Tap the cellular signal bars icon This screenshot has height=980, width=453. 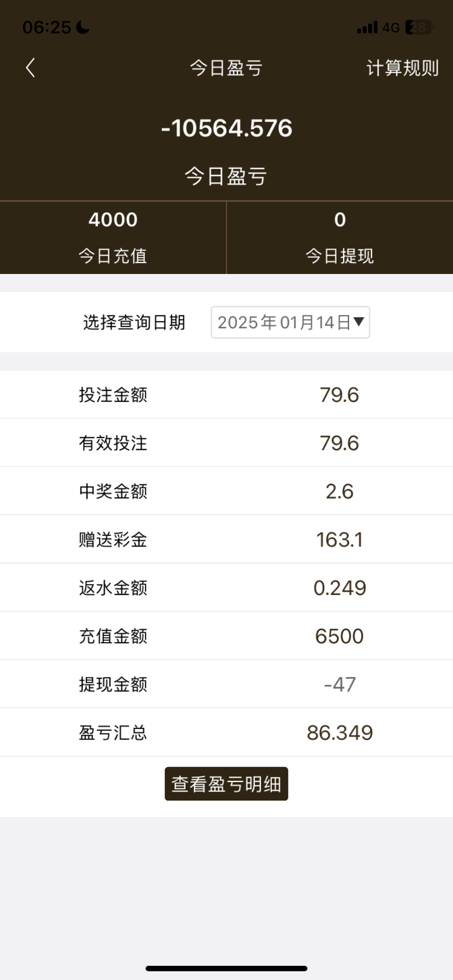tap(367, 27)
